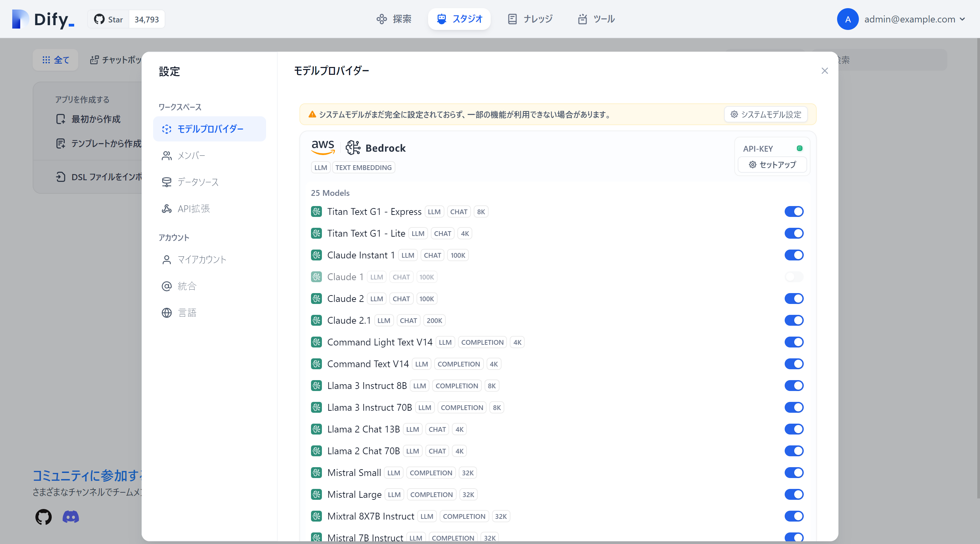Viewport: 980px width, 544px height.
Task: Click the AWS Bedrock provider logo
Action: 323,148
